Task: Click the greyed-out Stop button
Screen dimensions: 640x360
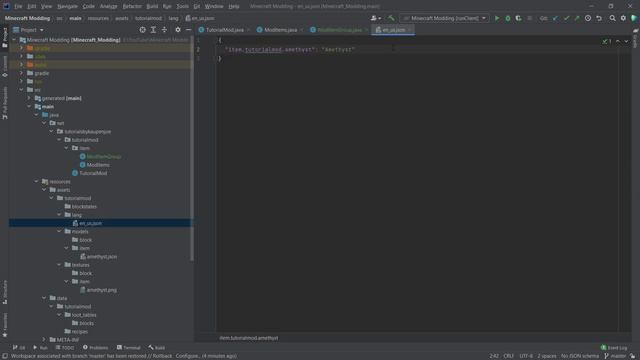Action: (529, 18)
